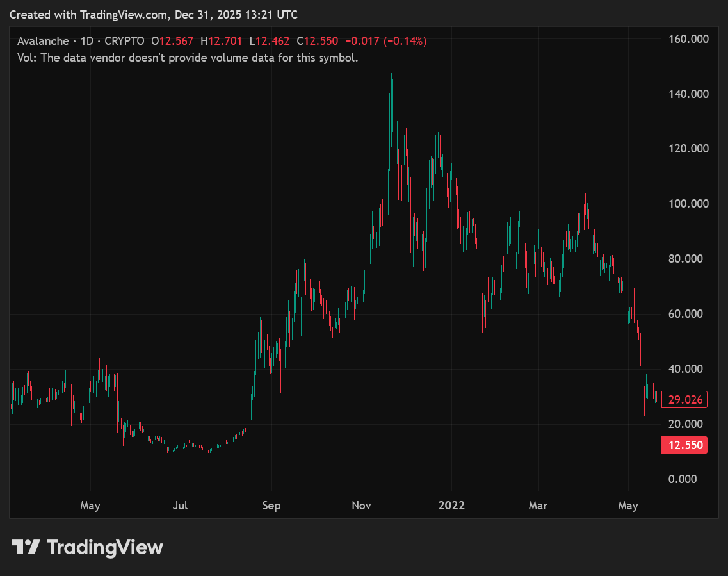The width and height of the screenshot is (728, 576).
Task: Click the 60.000 price scale label
Action: click(x=686, y=314)
